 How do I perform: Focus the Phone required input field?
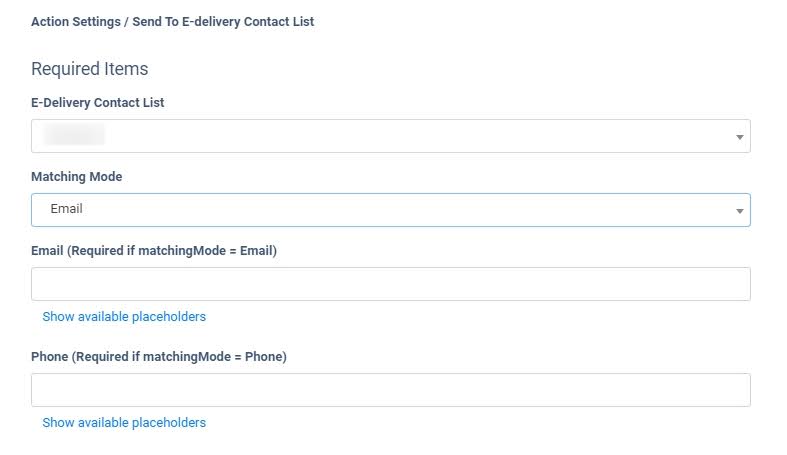point(390,390)
